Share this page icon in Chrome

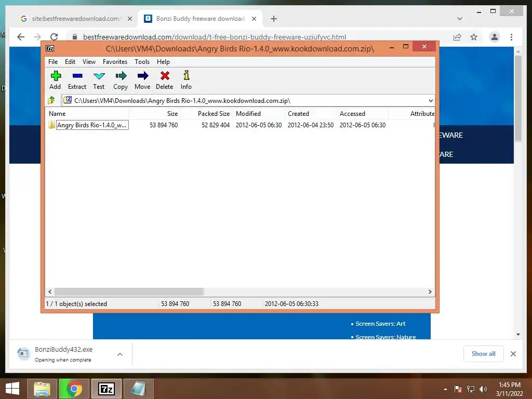pos(457,37)
